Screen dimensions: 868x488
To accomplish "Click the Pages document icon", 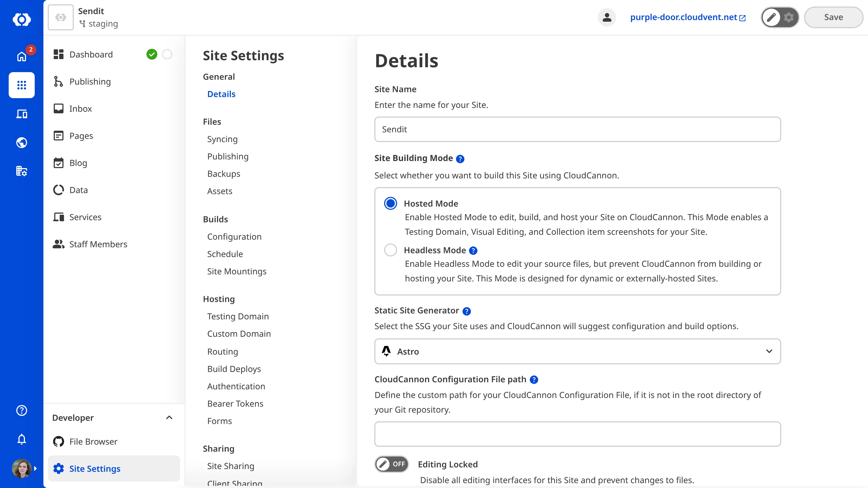I will tap(59, 136).
